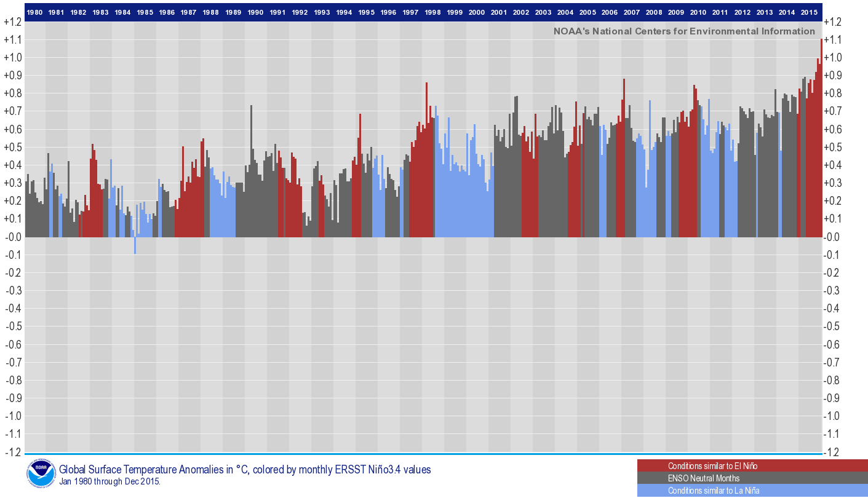Click the negative blue bar below zero in 1985
The width and height of the screenshot is (868, 498).
click(x=135, y=246)
